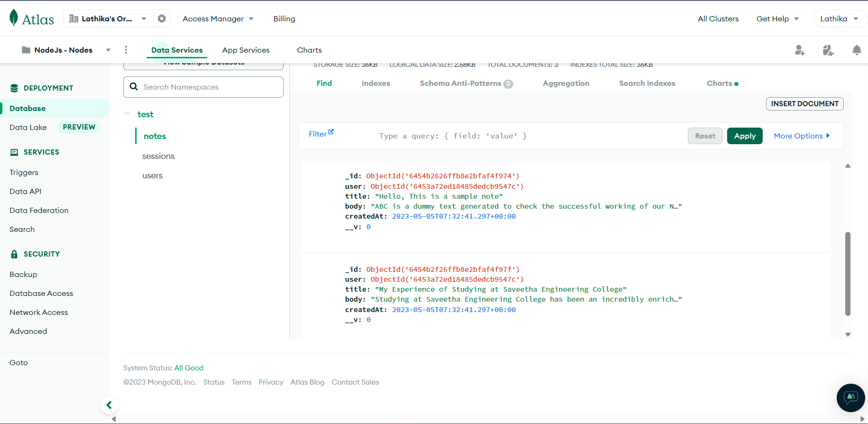
Task: Collapse the test database tree
Action: pos(127,114)
